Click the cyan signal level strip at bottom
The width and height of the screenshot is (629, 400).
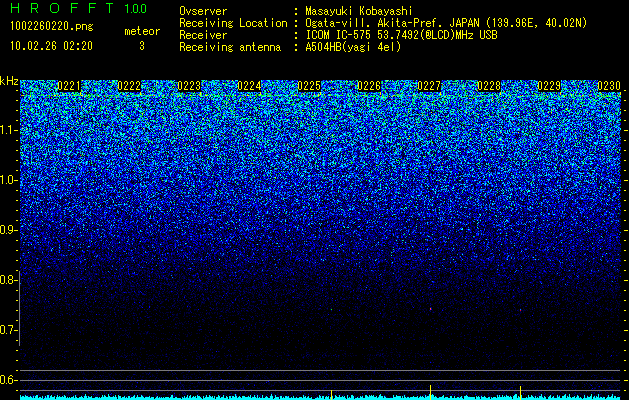coord(321,398)
